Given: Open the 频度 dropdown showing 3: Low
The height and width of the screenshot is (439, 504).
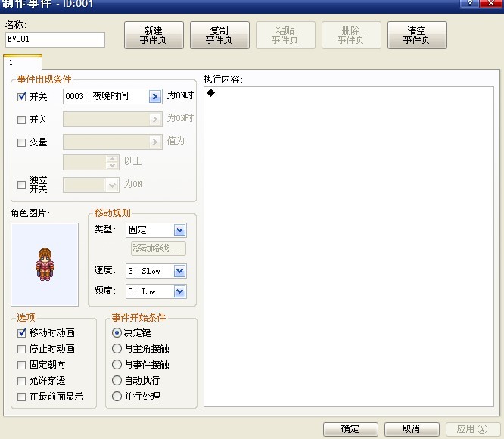Looking at the screenshot, I should tap(156, 291).
